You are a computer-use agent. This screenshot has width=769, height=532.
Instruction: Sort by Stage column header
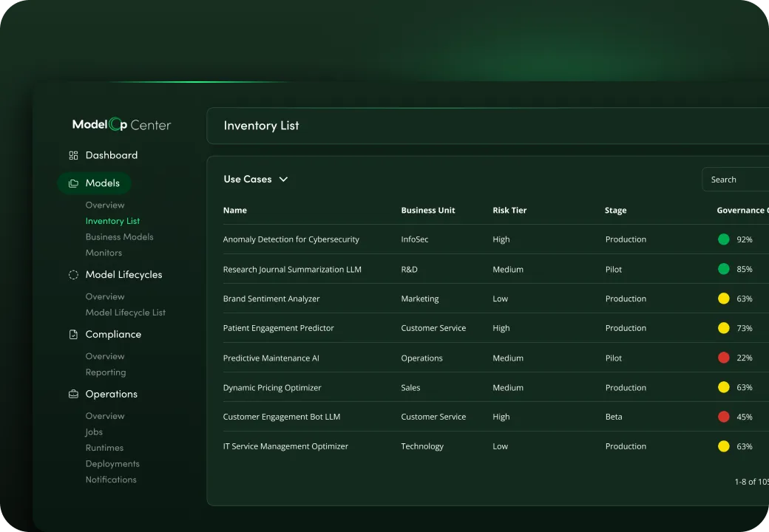(x=615, y=210)
